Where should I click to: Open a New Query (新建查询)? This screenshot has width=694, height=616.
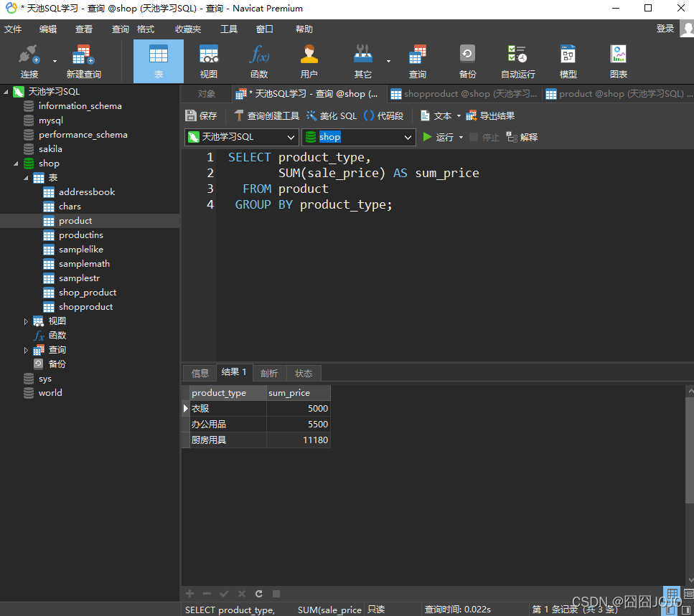(x=84, y=61)
